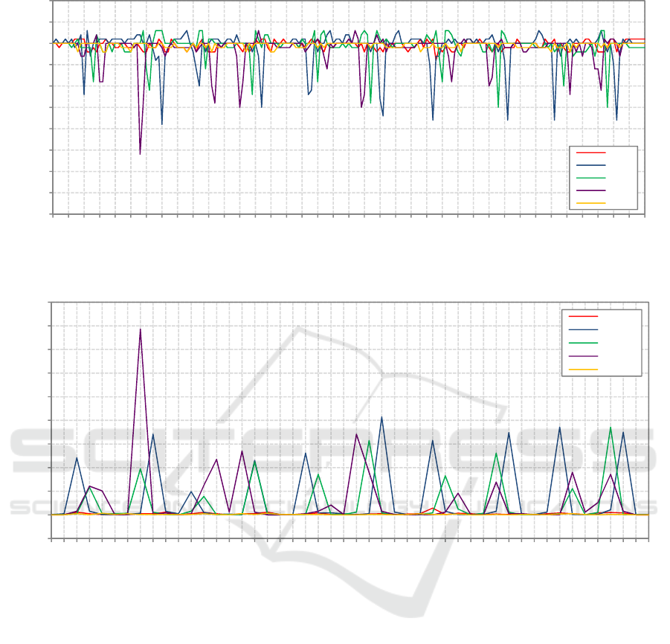Click yellow legend line in lower chart
Image resolution: width=670 pixels, height=644 pixels.
pos(583,369)
